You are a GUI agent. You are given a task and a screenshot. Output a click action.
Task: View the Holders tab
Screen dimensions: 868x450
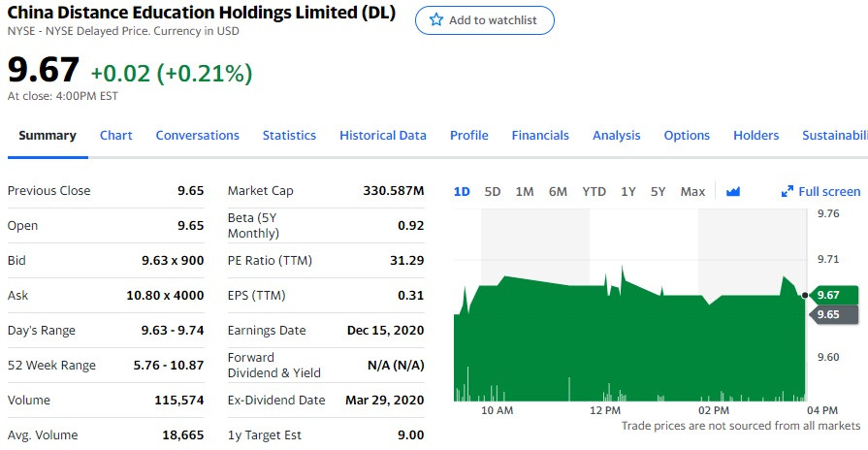[755, 136]
